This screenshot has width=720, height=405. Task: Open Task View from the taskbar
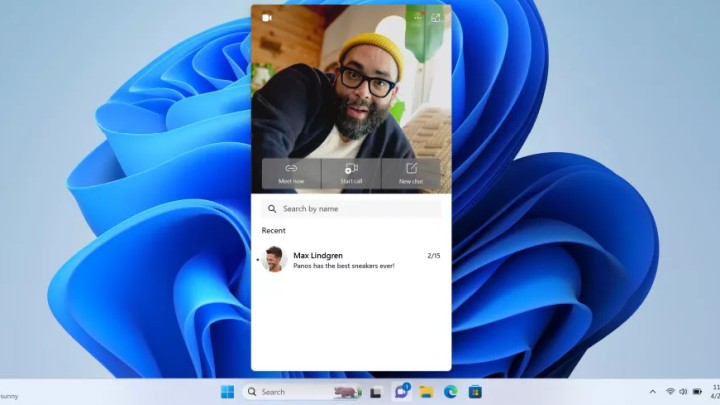click(376, 392)
